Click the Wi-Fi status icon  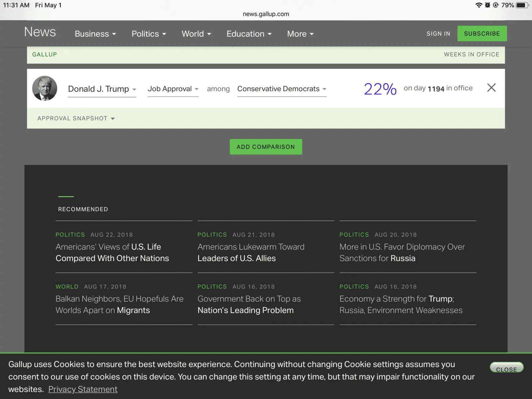click(x=479, y=5)
